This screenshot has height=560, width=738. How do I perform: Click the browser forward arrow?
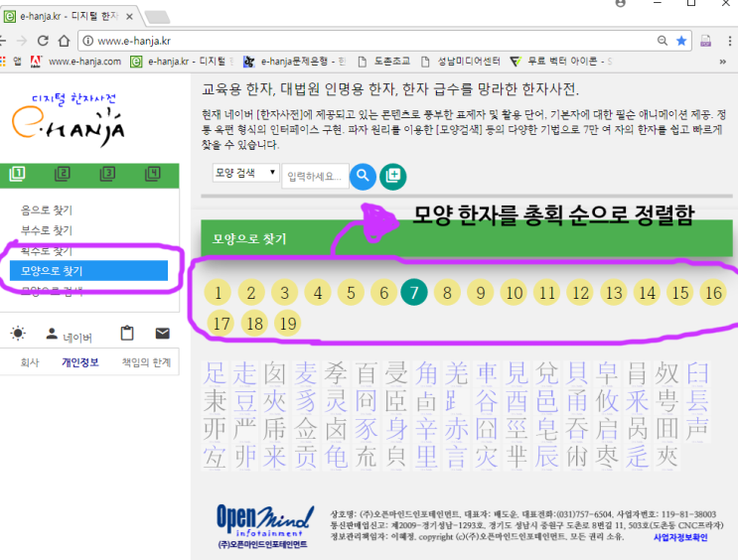tap(22, 41)
